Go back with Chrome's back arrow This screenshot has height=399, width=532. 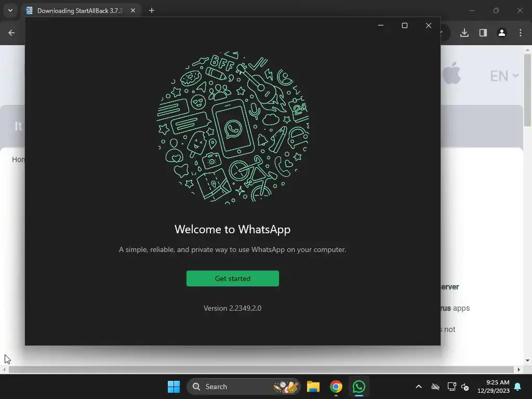pyautogui.click(x=11, y=33)
